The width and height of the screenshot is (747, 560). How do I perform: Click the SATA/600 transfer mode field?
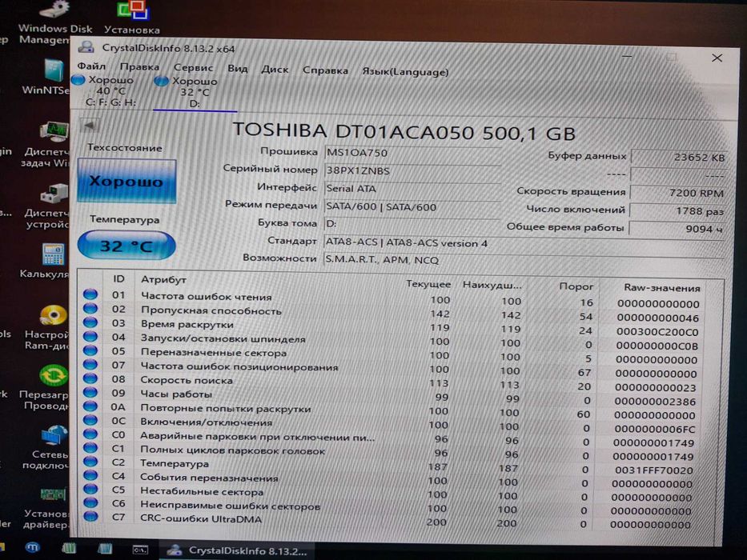coord(412,206)
